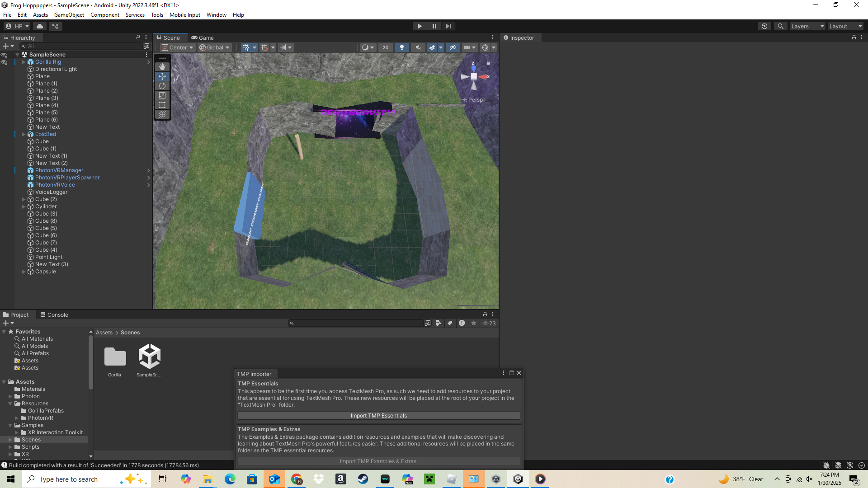The image size is (868, 488).
Task: Open the undo history icon
Action: (764, 26)
